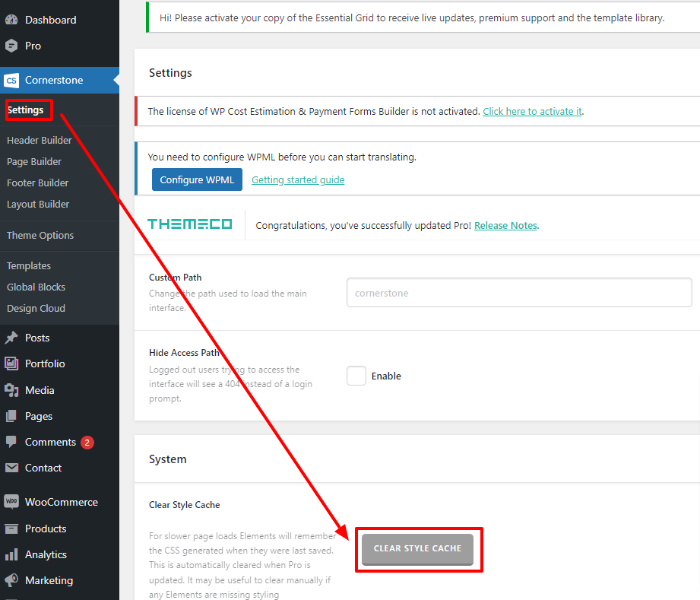
Task: Click the Pages icon in sidebar
Action: coord(11,416)
